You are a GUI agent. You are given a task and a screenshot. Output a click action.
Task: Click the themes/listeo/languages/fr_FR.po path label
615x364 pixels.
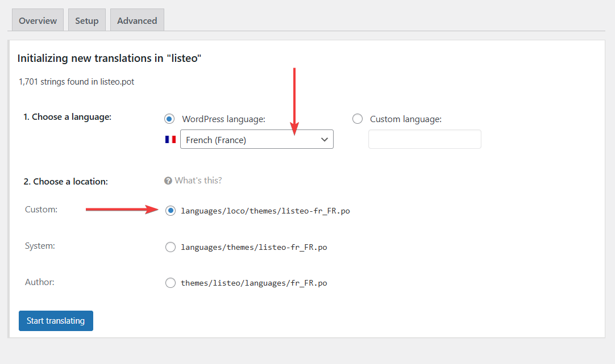click(x=254, y=283)
